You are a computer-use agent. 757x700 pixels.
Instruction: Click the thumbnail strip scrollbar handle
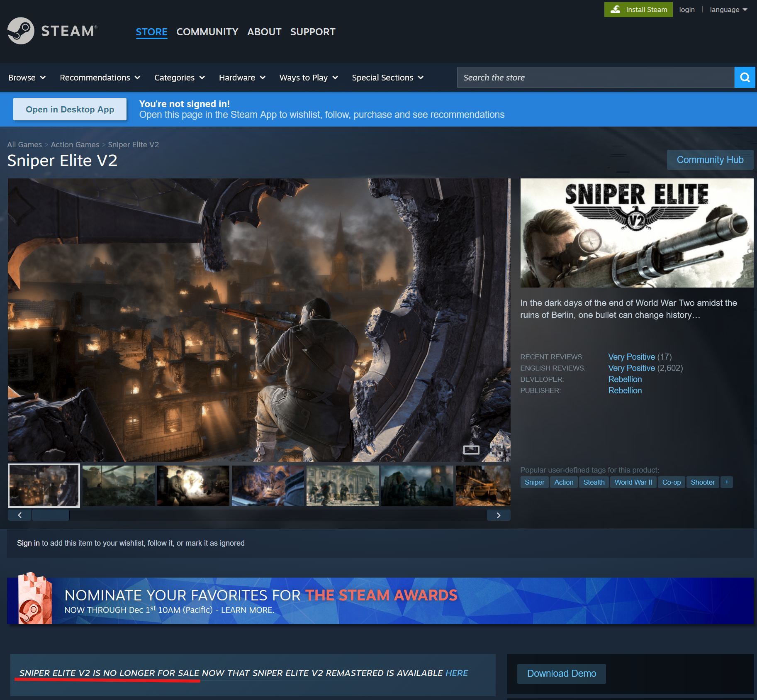click(51, 515)
